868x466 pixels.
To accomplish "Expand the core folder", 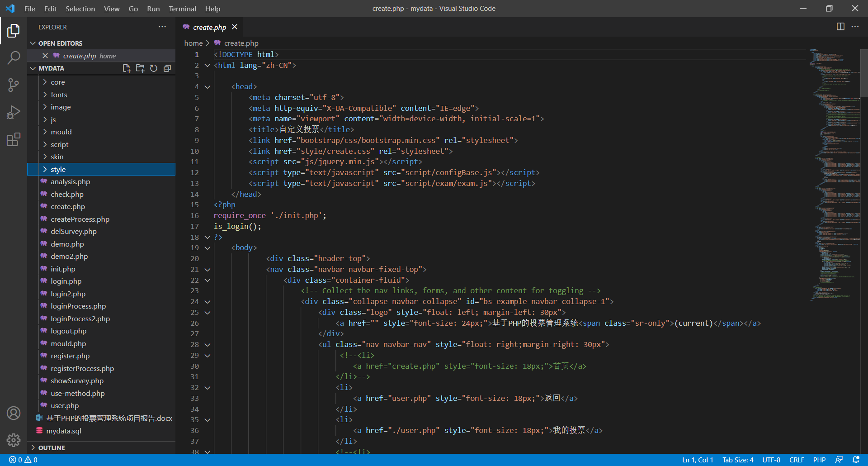I will click(x=45, y=82).
